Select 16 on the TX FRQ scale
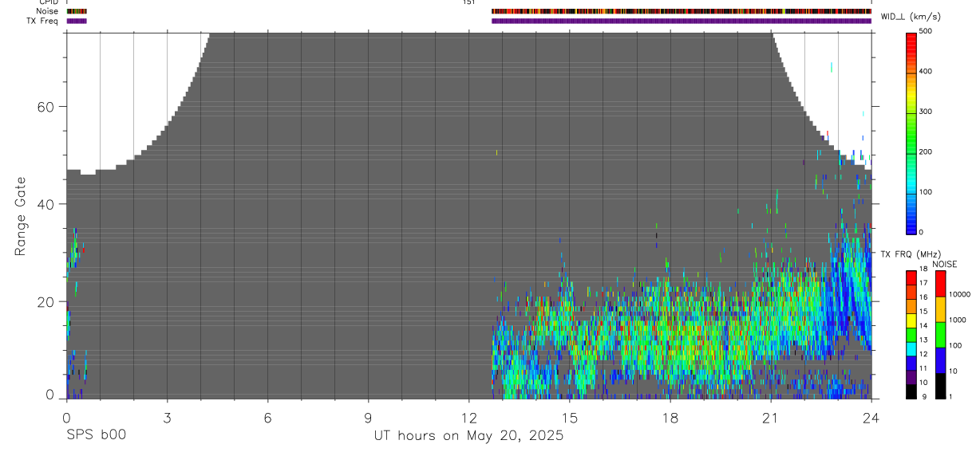Screen dimensions: 980x452 923,297
